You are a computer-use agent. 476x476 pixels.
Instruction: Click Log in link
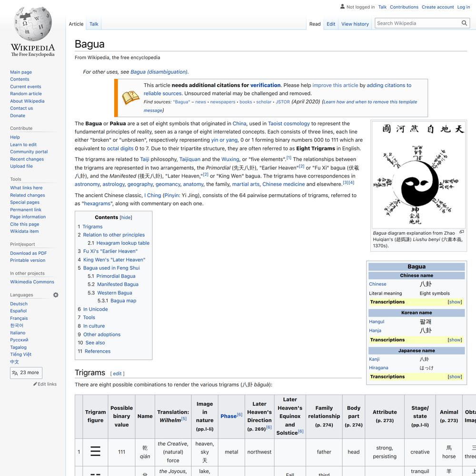point(463,7)
